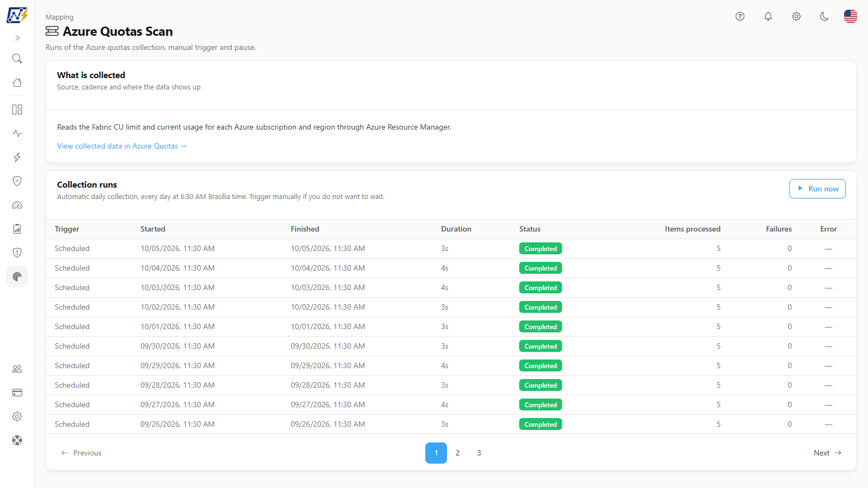Click the Started column header

(x=153, y=229)
